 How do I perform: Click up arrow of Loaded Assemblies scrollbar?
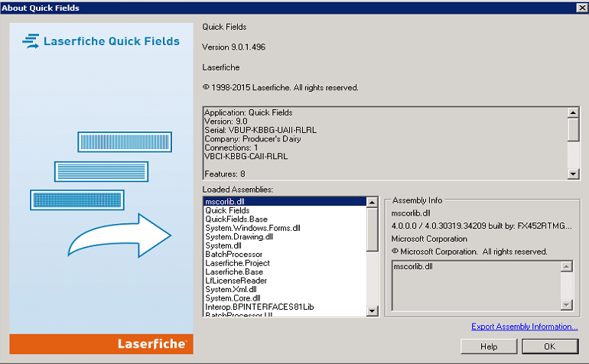(x=372, y=202)
